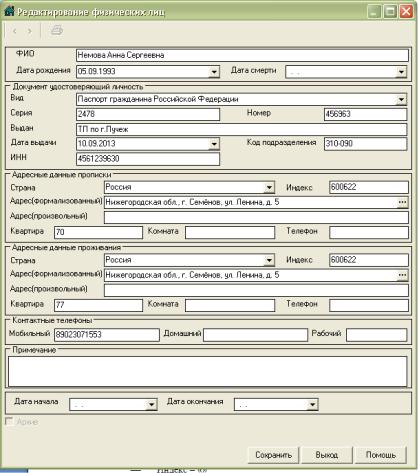Viewport: 418px width, 473px height.
Task: Click the Комната field in residence section
Action: (x=230, y=305)
